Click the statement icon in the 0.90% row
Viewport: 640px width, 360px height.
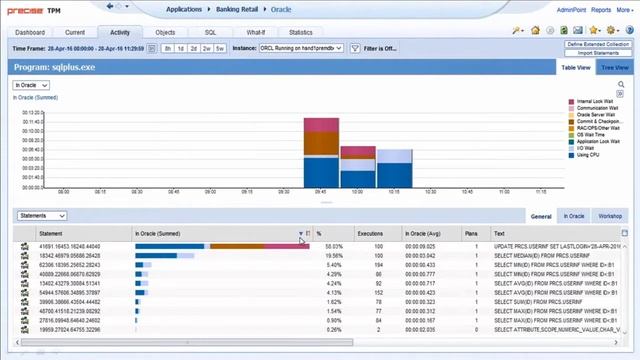25,320
